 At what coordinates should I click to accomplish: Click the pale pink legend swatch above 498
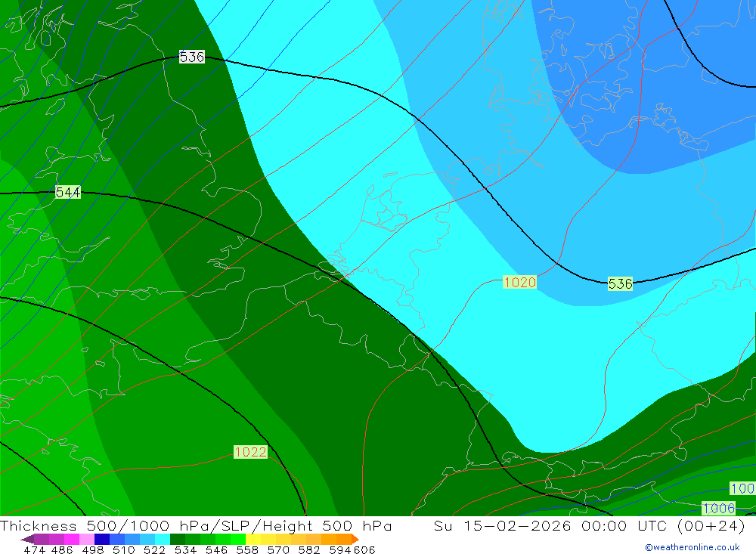87,539
